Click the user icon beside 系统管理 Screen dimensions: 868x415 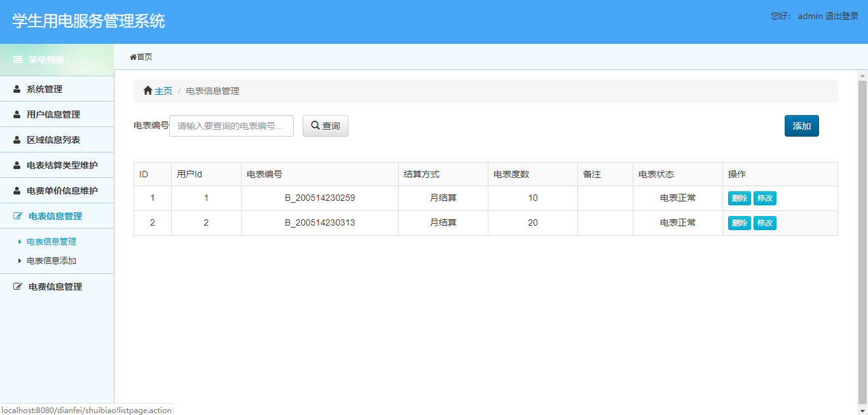(17, 89)
